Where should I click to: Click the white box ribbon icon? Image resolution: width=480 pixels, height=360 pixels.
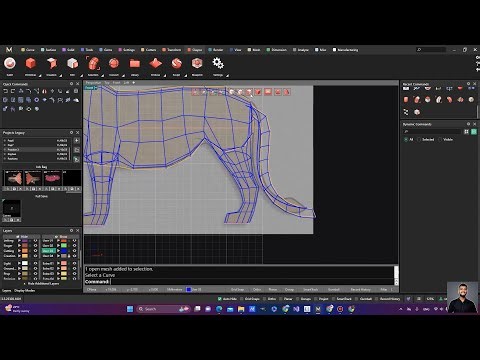(72, 63)
